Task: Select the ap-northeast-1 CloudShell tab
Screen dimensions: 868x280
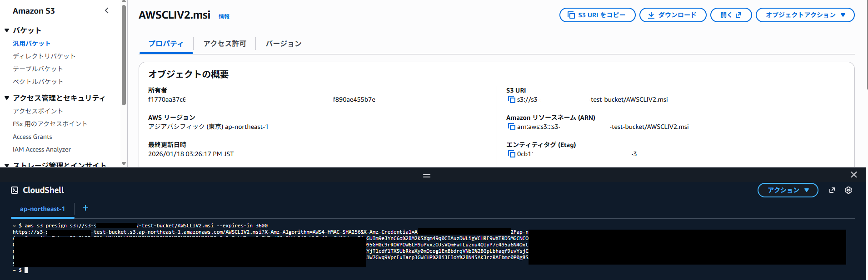Action: (x=42, y=209)
